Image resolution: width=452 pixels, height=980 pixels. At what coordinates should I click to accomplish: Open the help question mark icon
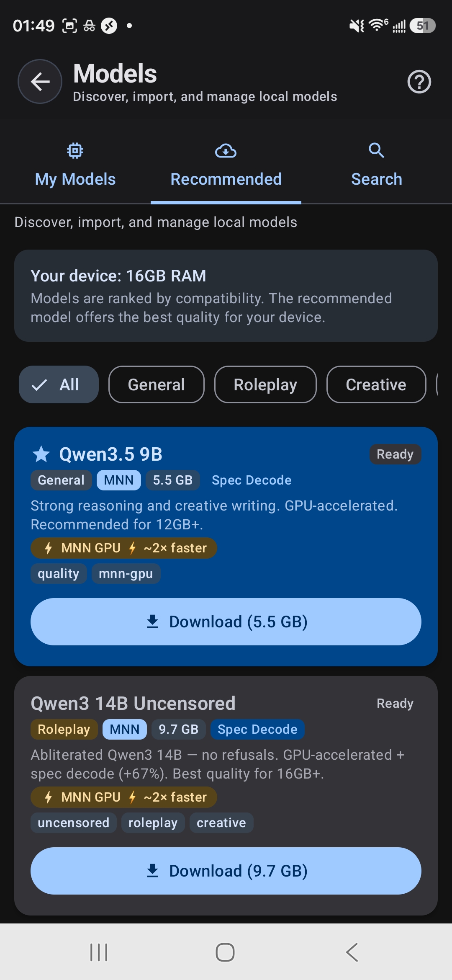[419, 82]
